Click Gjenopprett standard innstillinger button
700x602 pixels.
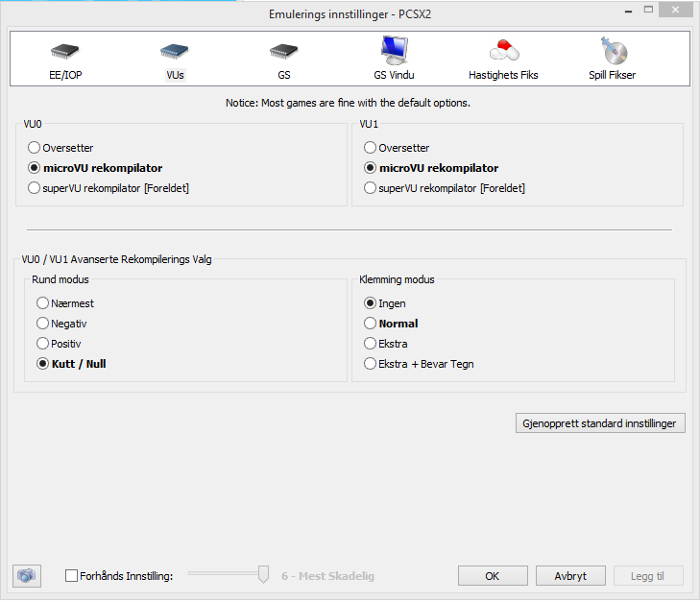600,423
